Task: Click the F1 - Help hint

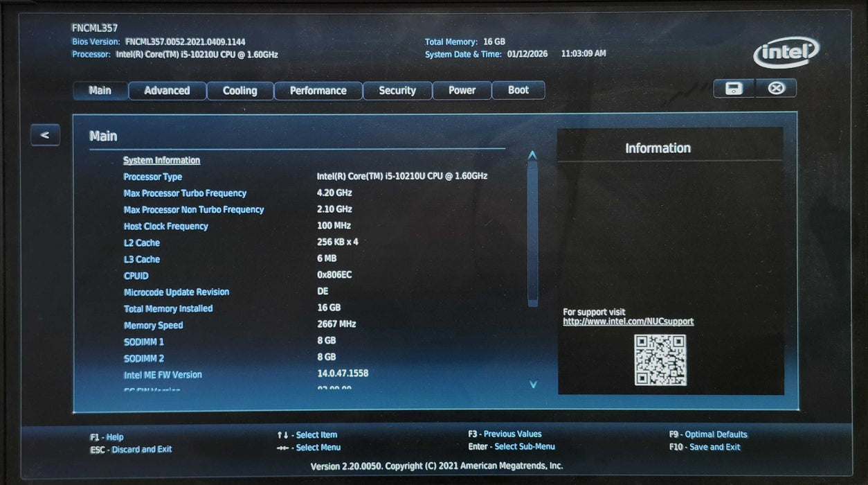Action: [107, 437]
